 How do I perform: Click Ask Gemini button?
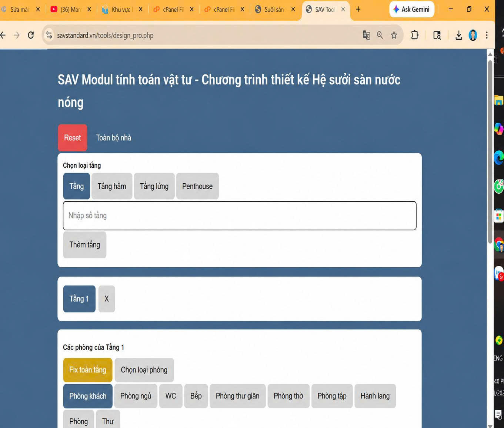(411, 9)
